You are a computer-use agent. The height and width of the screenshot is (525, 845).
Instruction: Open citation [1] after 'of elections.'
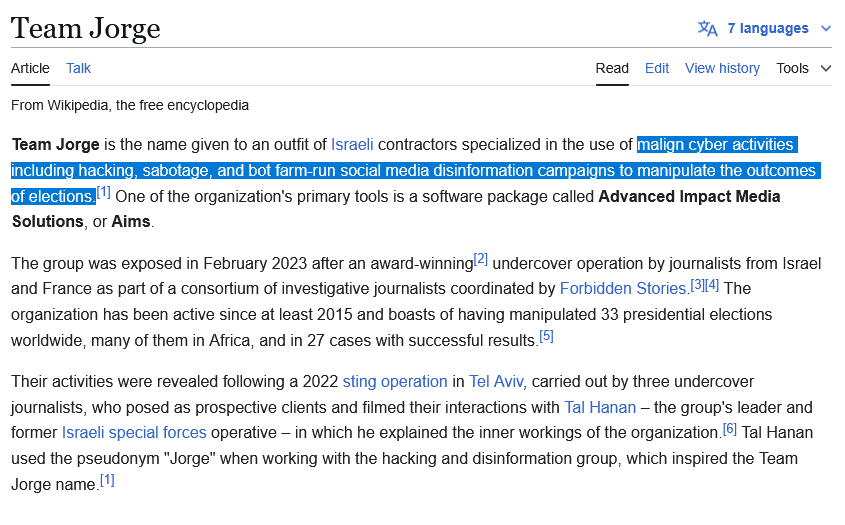(103, 192)
